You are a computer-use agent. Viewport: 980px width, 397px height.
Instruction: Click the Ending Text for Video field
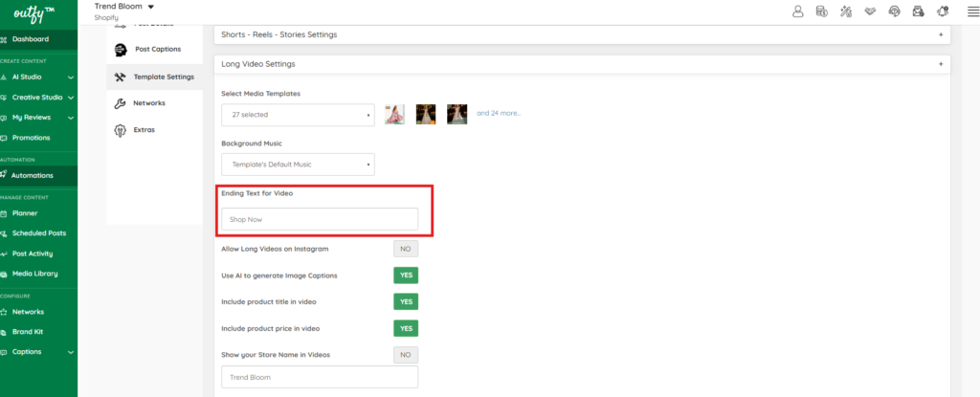pyautogui.click(x=320, y=219)
